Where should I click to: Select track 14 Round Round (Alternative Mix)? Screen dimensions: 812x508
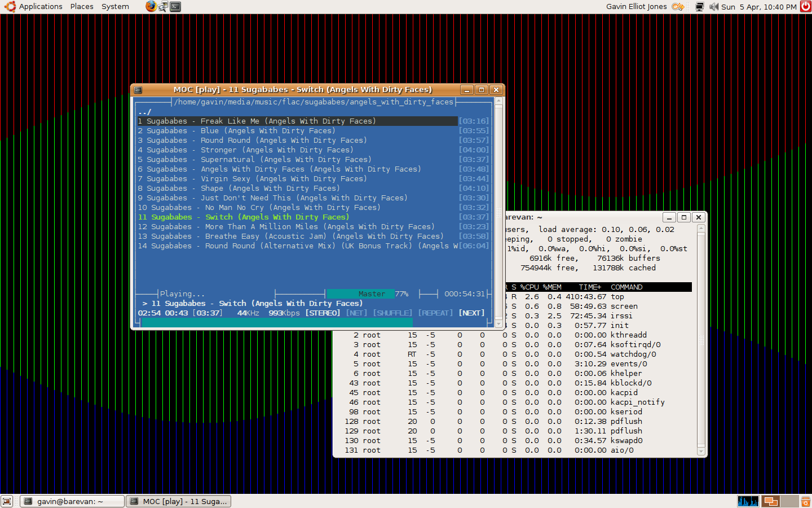[x=298, y=246]
